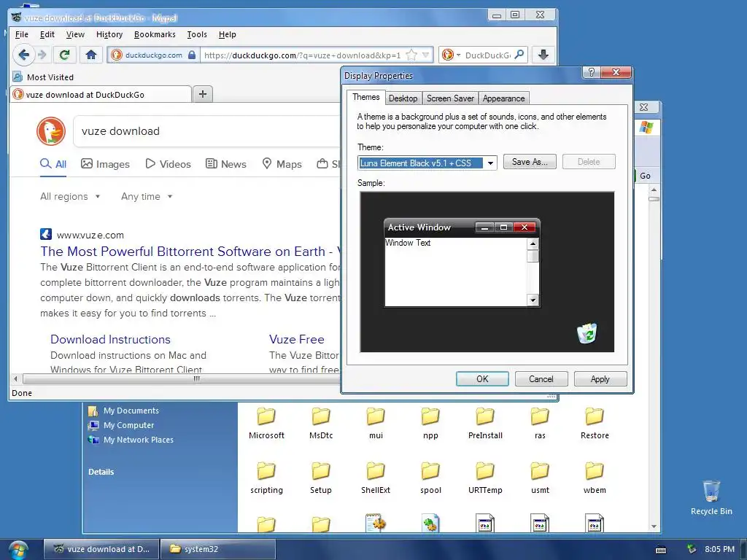Open the Vuze Free link
The height and width of the screenshot is (560, 747).
[x=297, y=339]
